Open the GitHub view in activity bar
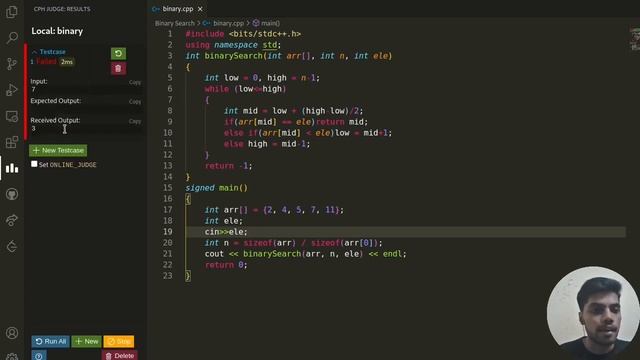 (12, 194)
